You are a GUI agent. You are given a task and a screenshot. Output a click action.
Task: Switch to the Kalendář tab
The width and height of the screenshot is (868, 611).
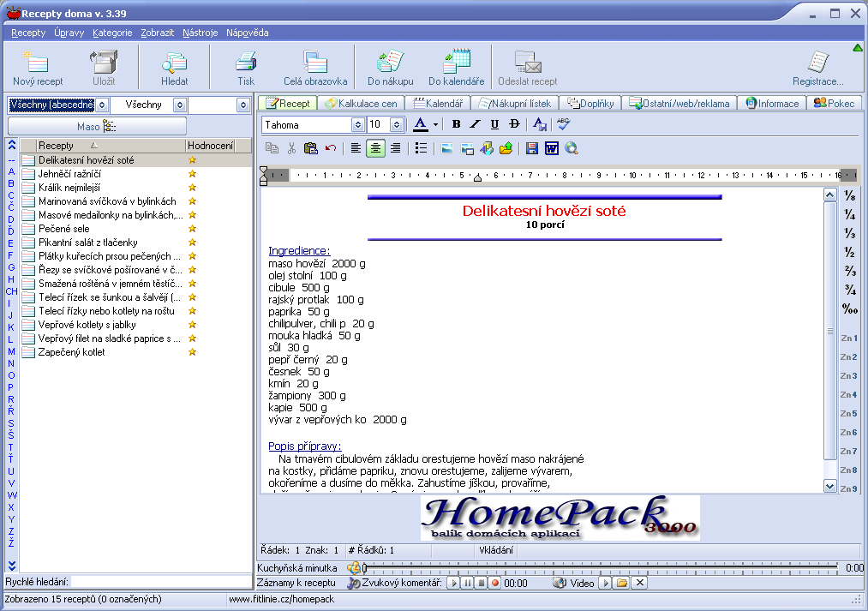point(437,104)
